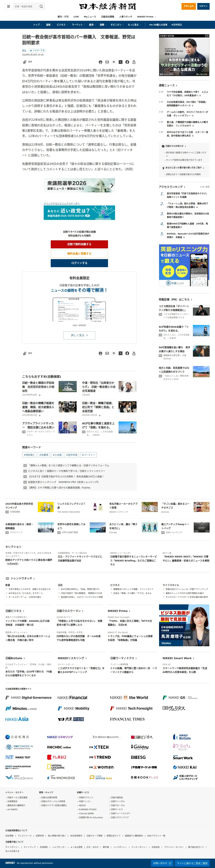Open NIKKEI Asia logo link

tap(17, 719)
